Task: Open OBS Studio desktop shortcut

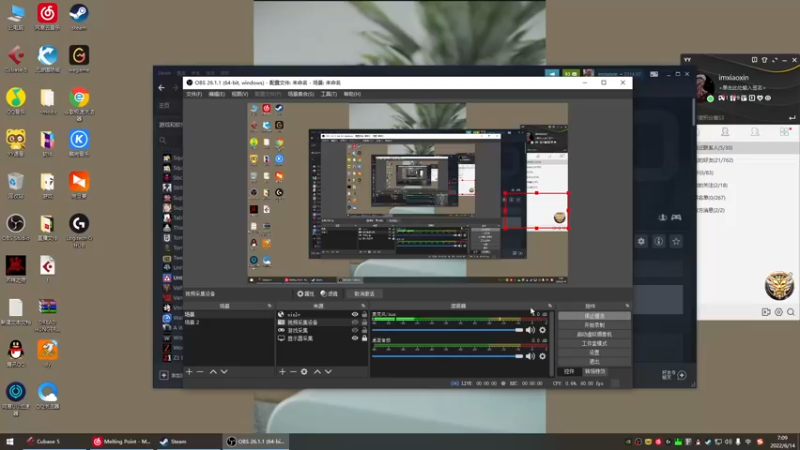Action: point(16,228)
